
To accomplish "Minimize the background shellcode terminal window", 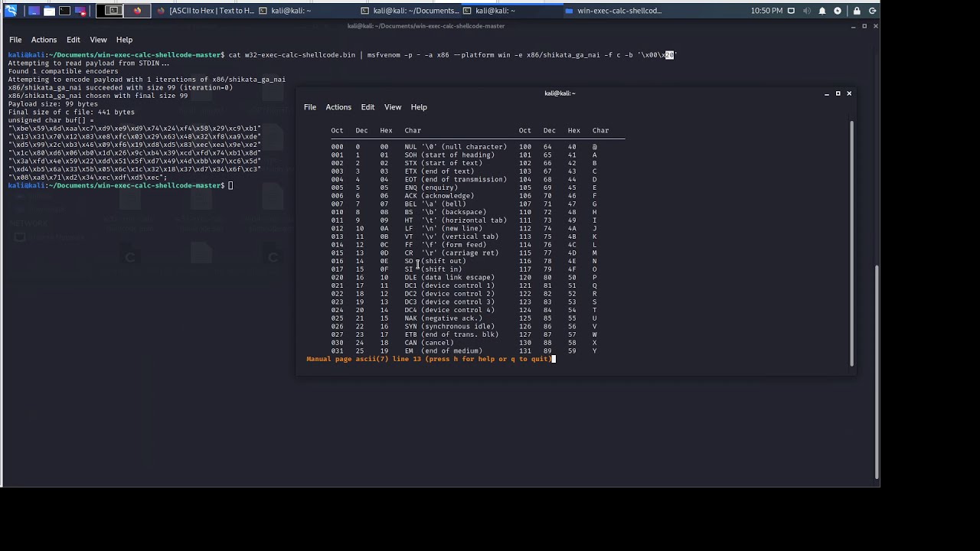I will (x=854, y=26).
